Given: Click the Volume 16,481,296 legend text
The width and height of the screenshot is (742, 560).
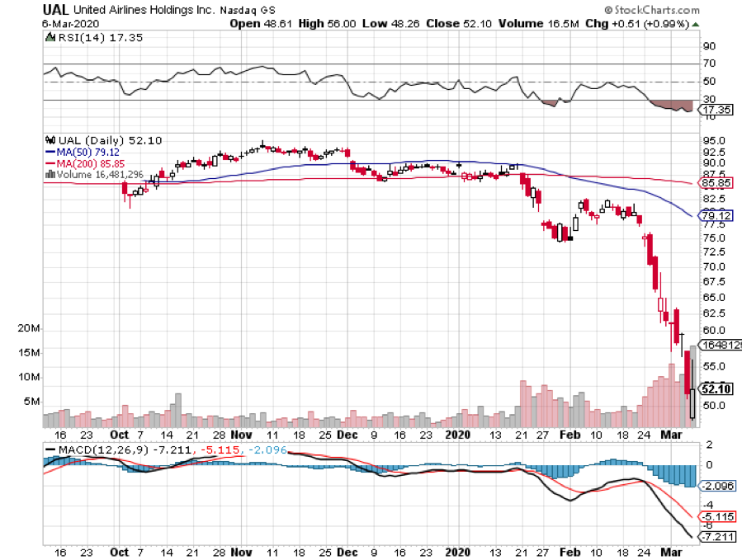Looking at the screenshot, I should pyautogui.click(x=100, y=175).
